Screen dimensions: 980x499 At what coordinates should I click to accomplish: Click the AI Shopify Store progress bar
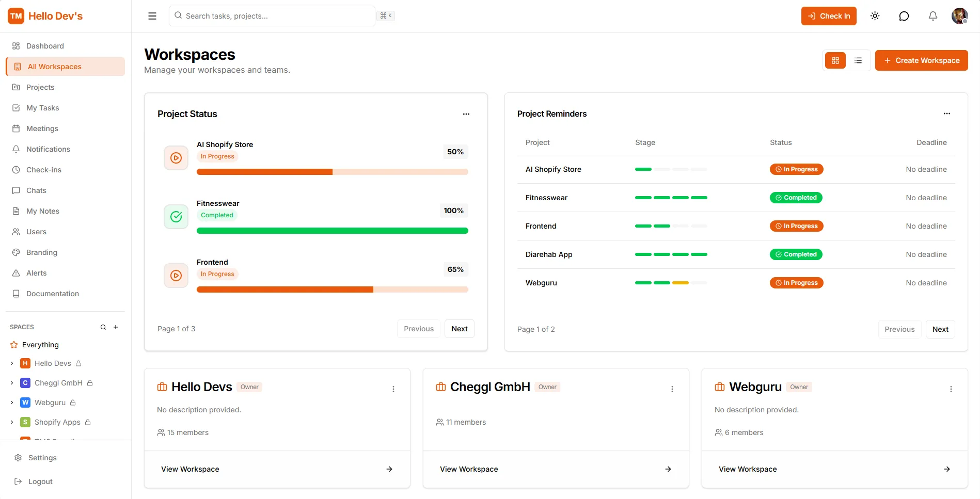(333, 172)
